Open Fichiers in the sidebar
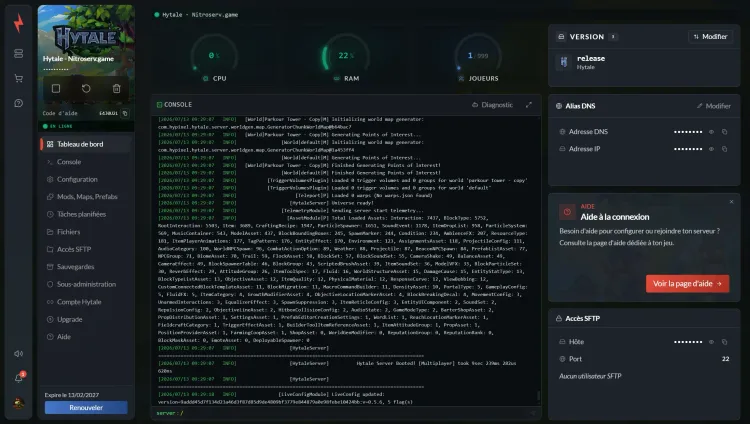 coord(86,232)
